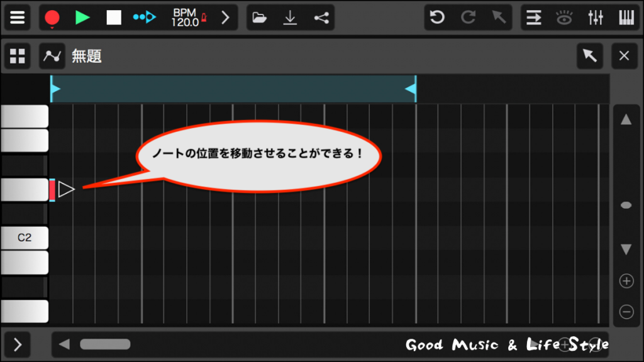
Task: Toggle the red metronome icon
Action: (204, 17)
